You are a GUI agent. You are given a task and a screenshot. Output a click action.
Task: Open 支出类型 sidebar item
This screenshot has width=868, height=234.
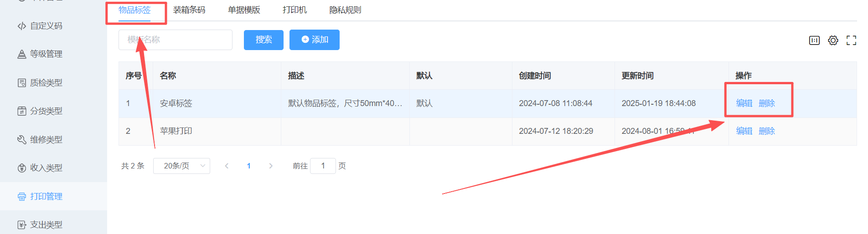46,225
